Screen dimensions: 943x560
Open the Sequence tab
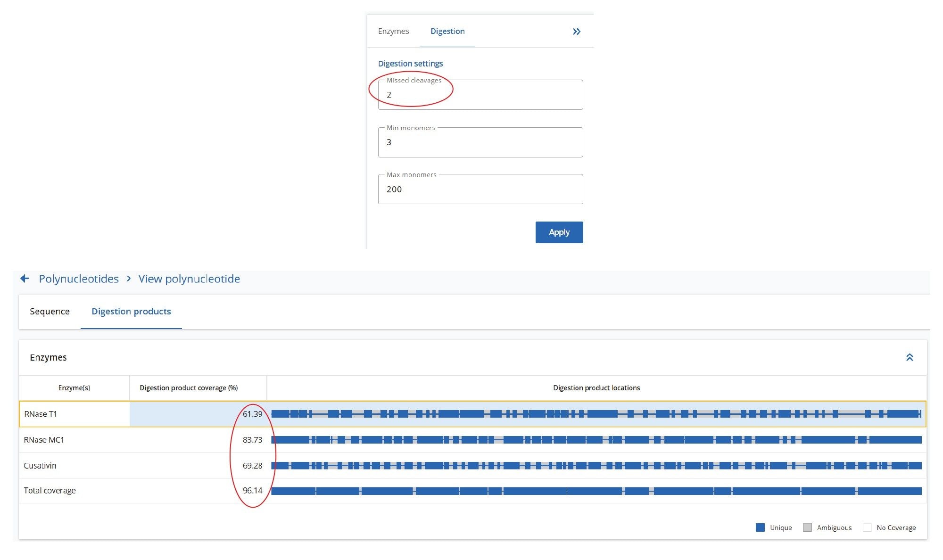pos(50,311)
